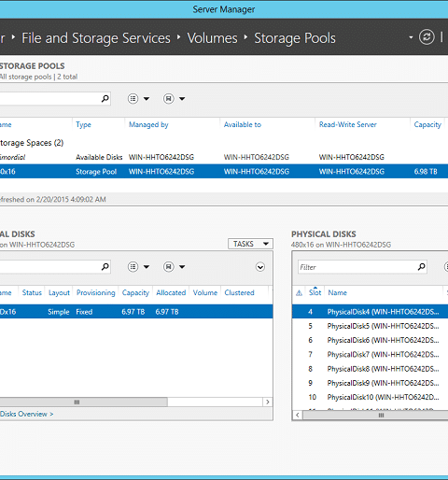This screenshot has width=448, height=480.
Task: Open the Virtual Disks list criteria icon
Action: coord(133,267)
